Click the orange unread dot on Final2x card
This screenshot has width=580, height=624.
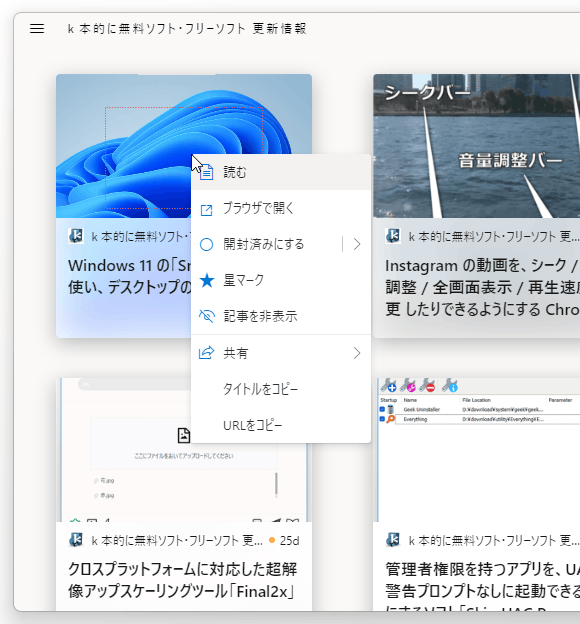coord(272,540)
